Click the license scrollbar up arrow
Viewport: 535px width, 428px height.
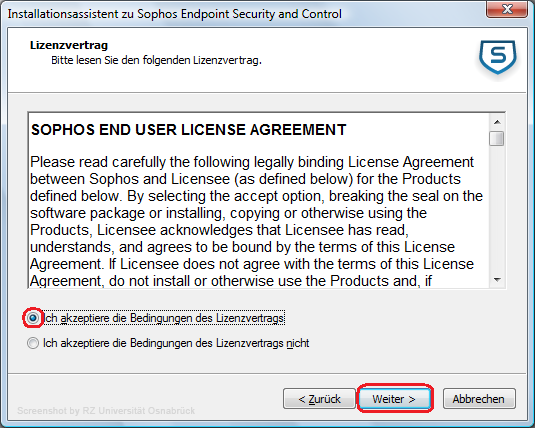pos(497,122)
